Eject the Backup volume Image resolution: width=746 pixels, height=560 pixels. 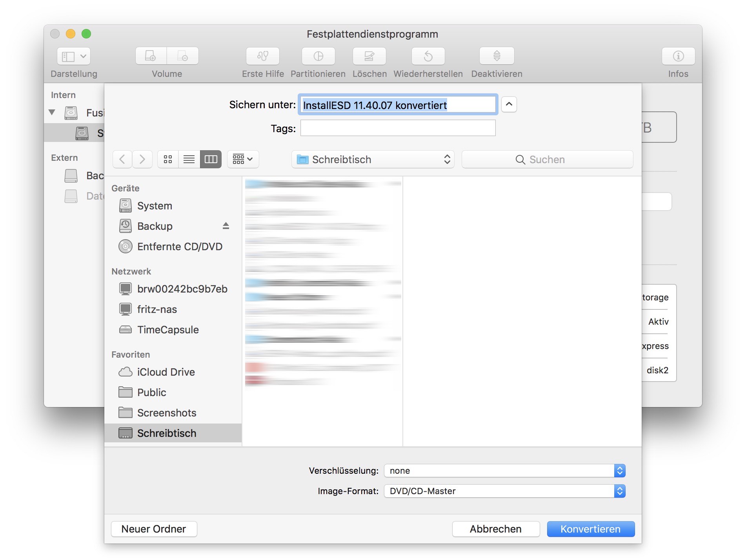click(226, 226)
